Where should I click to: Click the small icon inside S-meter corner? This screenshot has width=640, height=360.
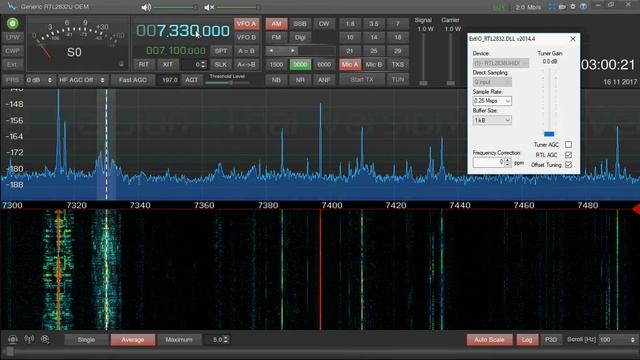pyautogui.click(x=121, y=64)
